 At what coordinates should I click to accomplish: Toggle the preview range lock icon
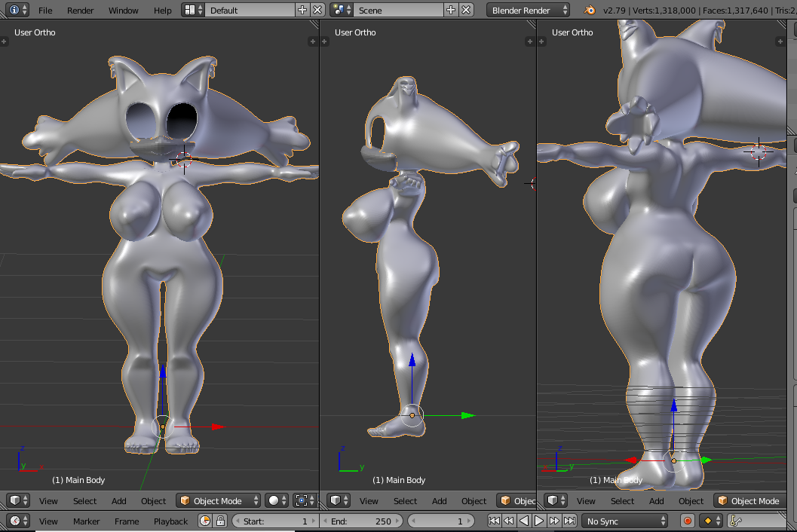point(220,521)
